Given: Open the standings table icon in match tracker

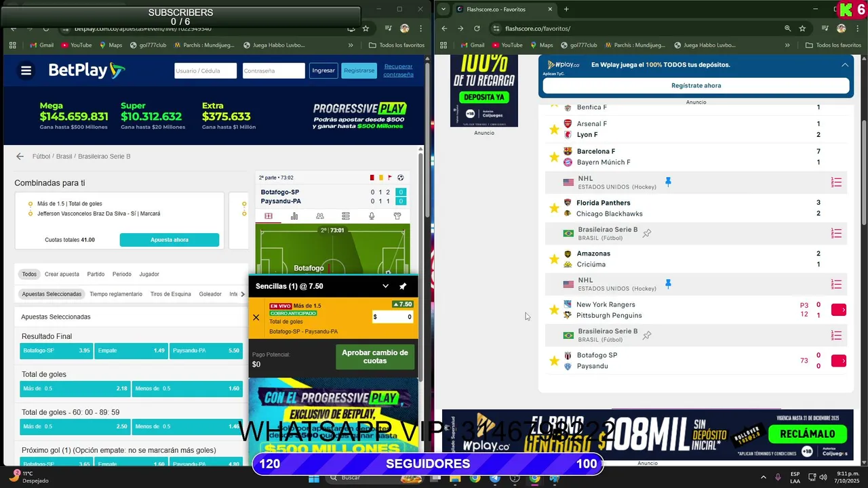Looking at the screenshot, I should (346, 216).
